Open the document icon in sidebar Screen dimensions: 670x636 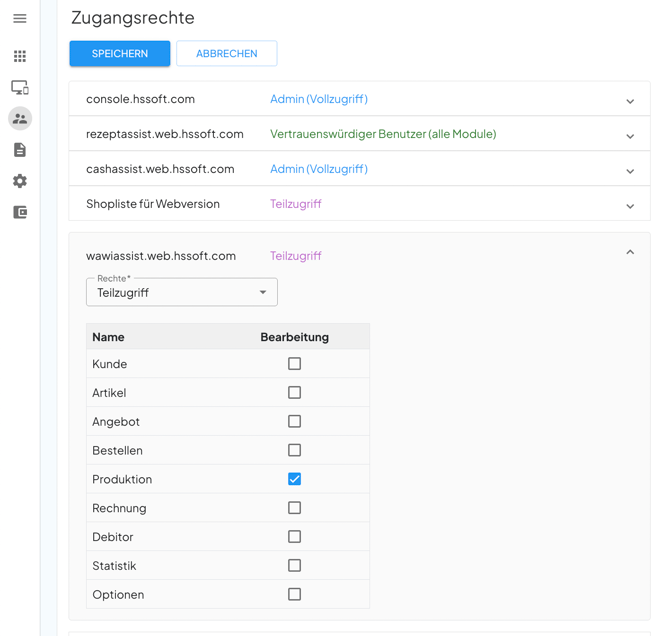20,150
